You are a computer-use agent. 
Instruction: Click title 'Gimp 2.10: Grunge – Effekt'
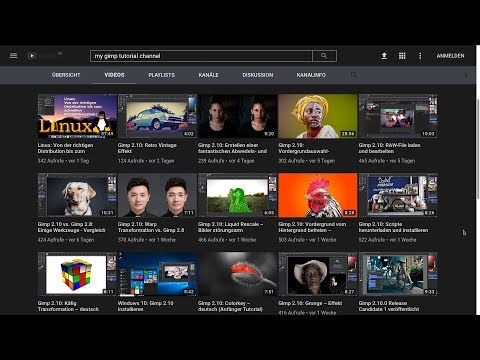coord(310,303)
